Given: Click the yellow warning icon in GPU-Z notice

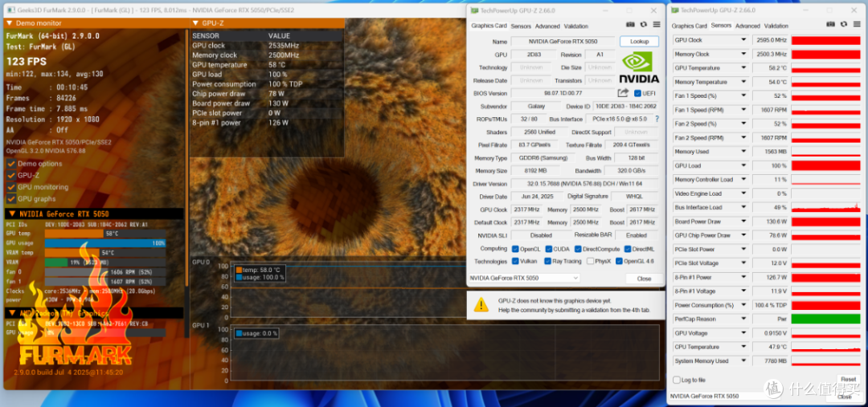Looking at the screenshot, I should pos(481,304).
